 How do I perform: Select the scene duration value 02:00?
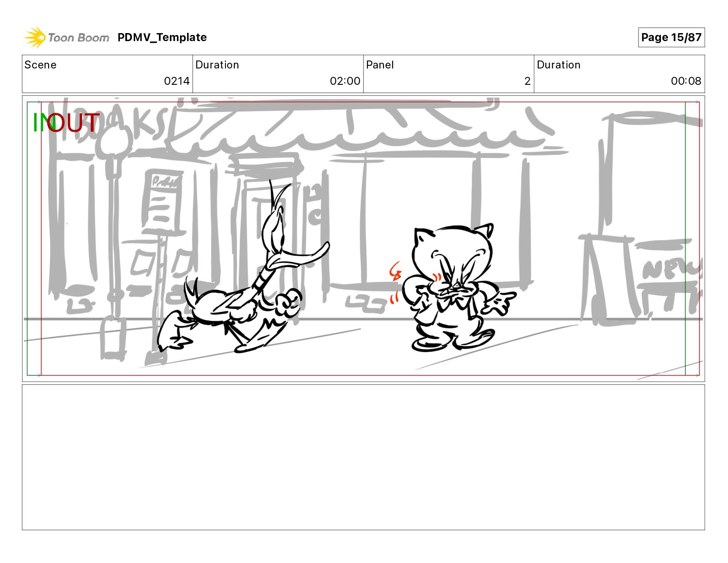click(345, 81)
